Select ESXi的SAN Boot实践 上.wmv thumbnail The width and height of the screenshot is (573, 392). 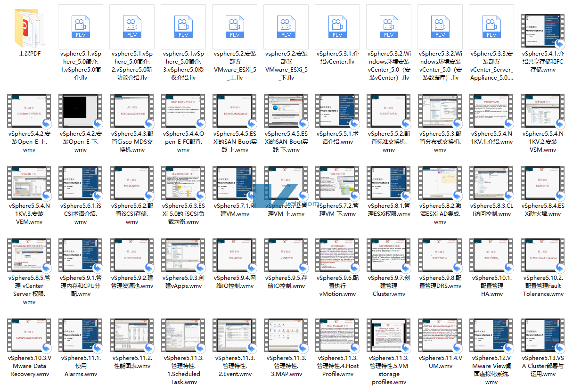(235, 111)
